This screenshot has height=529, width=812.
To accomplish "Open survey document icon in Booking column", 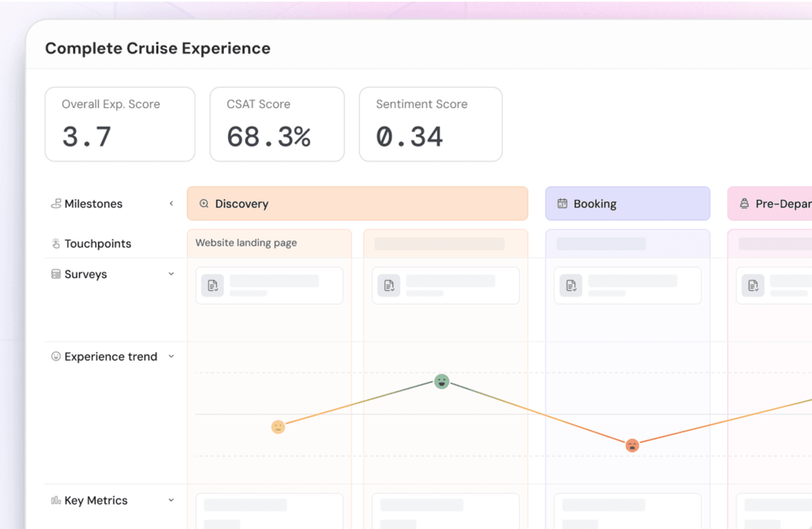I will [x=571, y=285].
